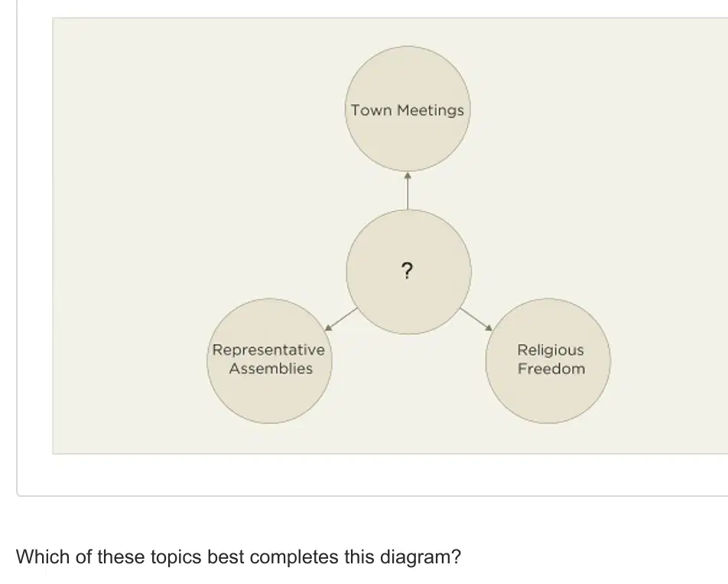Screen dimensions: 728x584
Task: Click the arrow line toward Representative Assemblies
Action: pyautogui.click(x=341, y=319)
